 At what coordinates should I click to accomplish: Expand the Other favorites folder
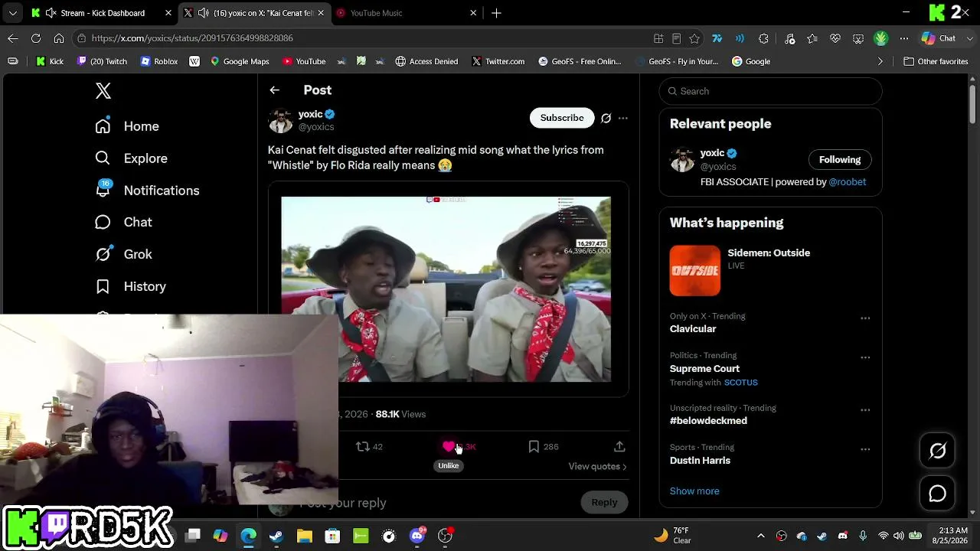[x=936, y=61]
